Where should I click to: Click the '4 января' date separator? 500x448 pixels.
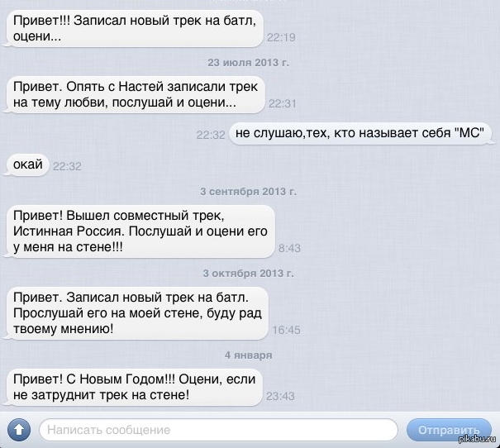point(249,355)
